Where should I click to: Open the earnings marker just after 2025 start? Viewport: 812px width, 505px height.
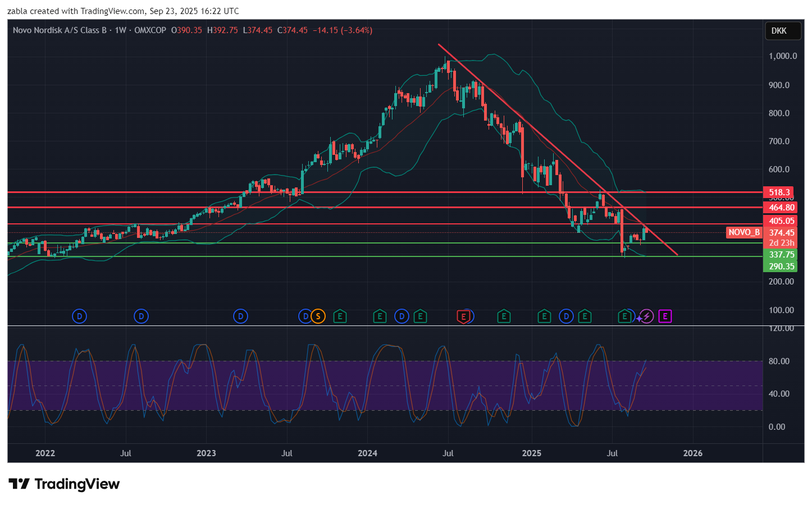pos(544,316)
